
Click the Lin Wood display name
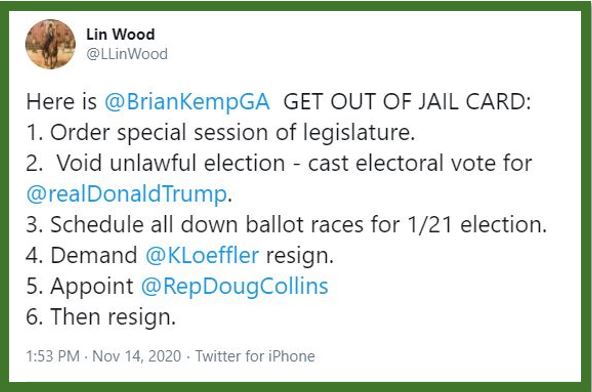click(x=120, y=34)
